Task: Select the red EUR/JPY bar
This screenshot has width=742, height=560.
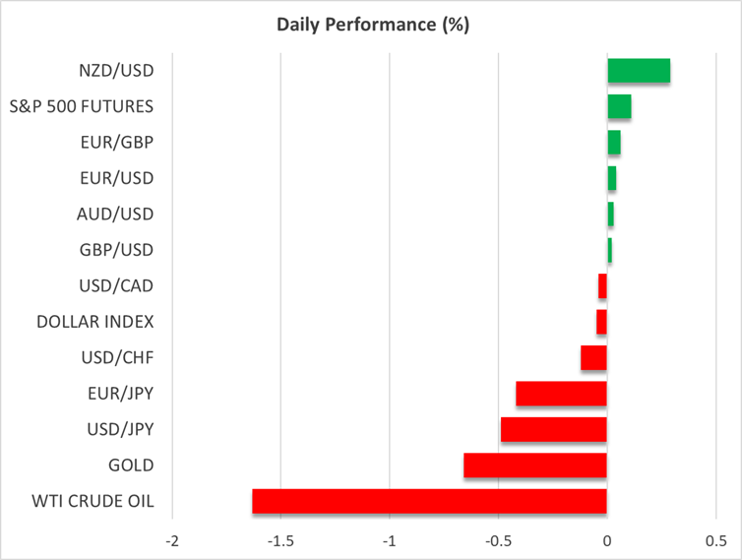Action: point(561,394)
